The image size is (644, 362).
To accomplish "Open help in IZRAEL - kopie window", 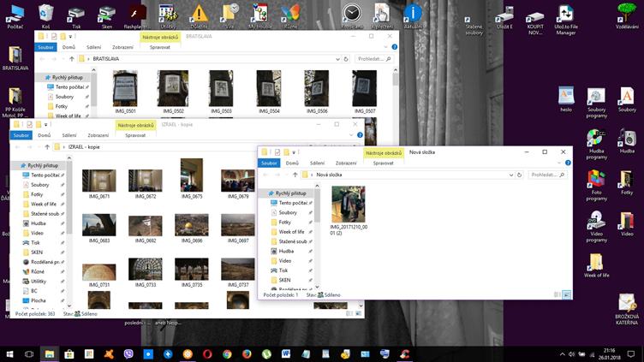I will click(360, 135).
